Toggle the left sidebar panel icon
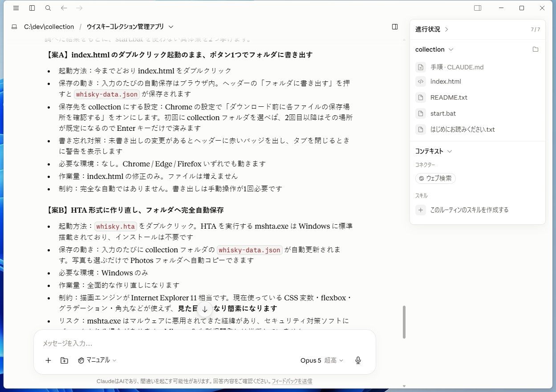 32,8
